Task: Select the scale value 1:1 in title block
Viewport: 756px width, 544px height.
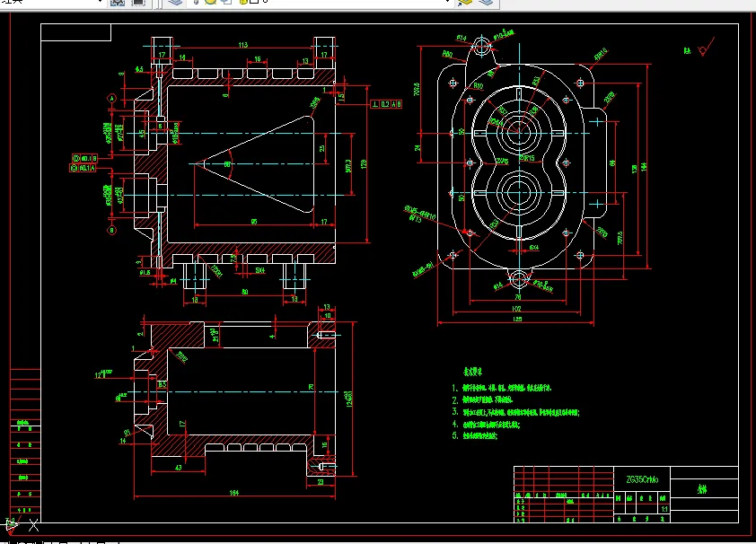Action: [664, 509]
